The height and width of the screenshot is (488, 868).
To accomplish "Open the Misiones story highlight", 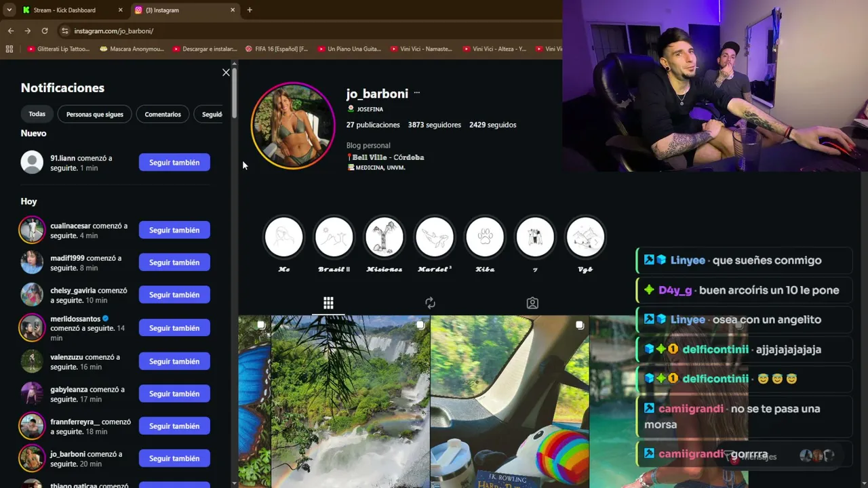I will [384, 237].
